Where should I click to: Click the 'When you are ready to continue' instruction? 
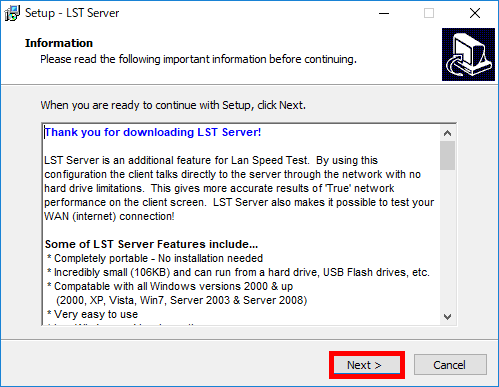point(173,105)
